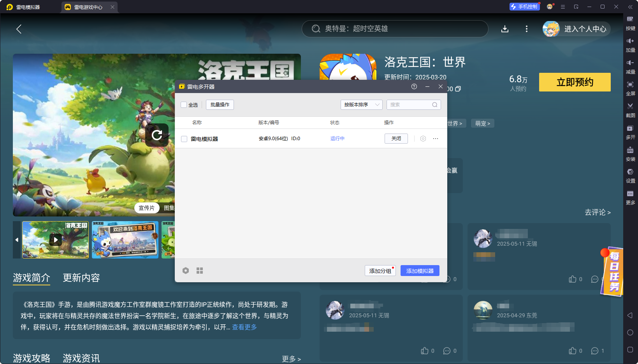
Task: Open hamburger menu in title bar
Action: (563, 7)
